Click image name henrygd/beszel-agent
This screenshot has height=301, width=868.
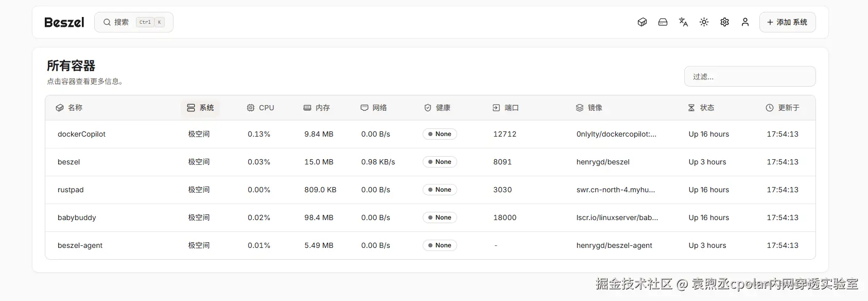pyautogui.click(x=614, y=245)
